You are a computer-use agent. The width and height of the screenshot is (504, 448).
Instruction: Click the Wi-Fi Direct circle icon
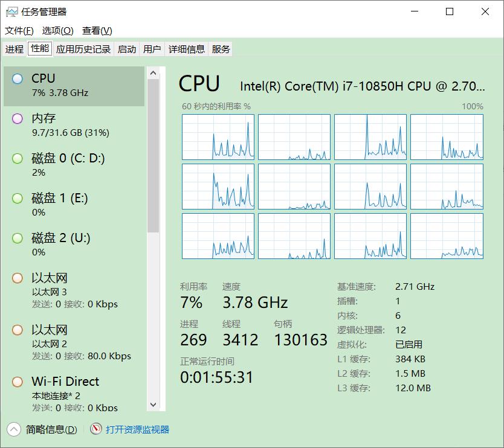click(18, 382)
